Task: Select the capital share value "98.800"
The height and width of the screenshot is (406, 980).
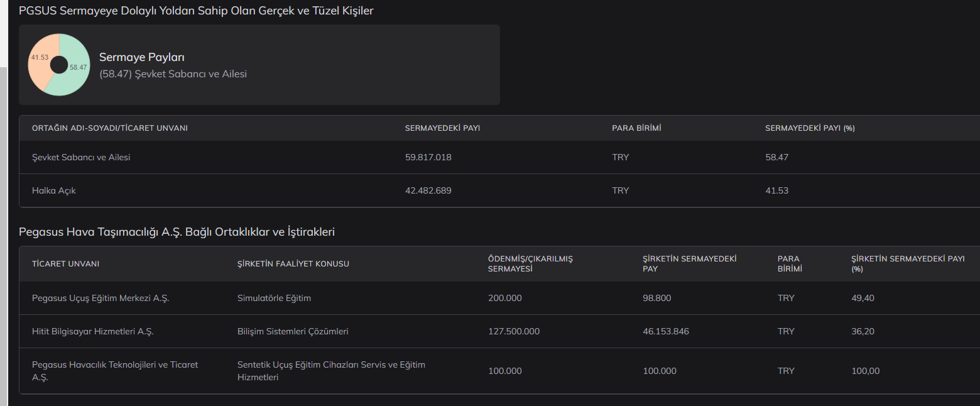Action: click(657, 298)
